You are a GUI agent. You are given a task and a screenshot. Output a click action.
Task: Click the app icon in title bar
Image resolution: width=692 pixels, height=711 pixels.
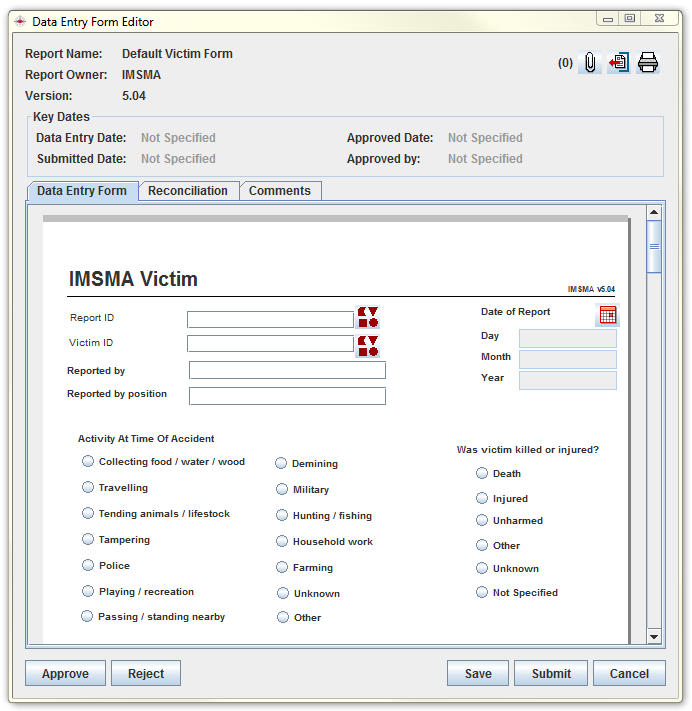coord(20,21)
